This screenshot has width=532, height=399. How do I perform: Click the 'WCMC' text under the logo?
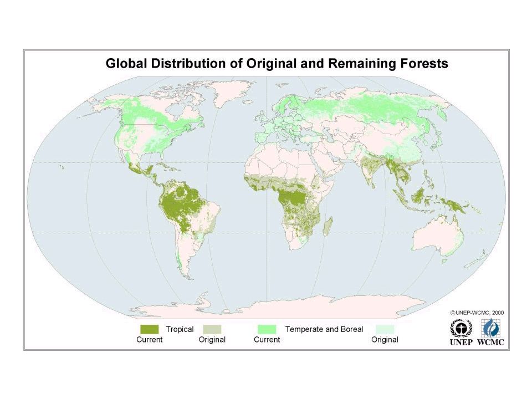[x=490, y=342]
